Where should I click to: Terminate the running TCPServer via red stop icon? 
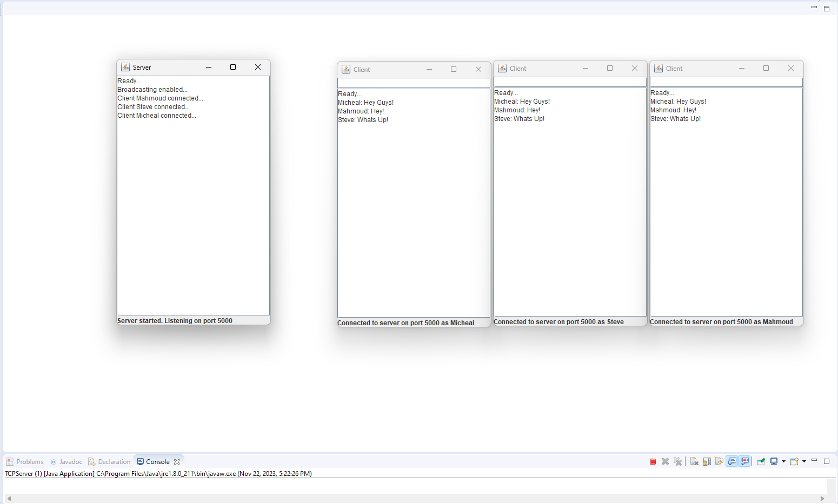tap(653, 461)
